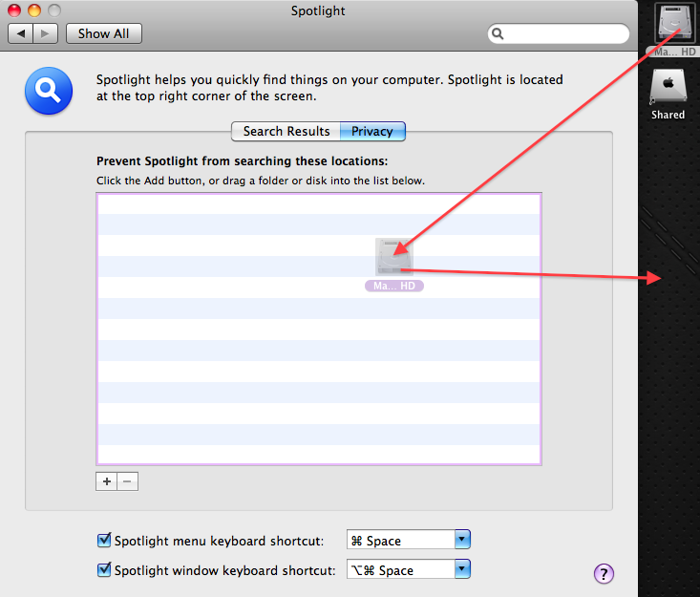Click the Spotlight window title text

(318, 11)
